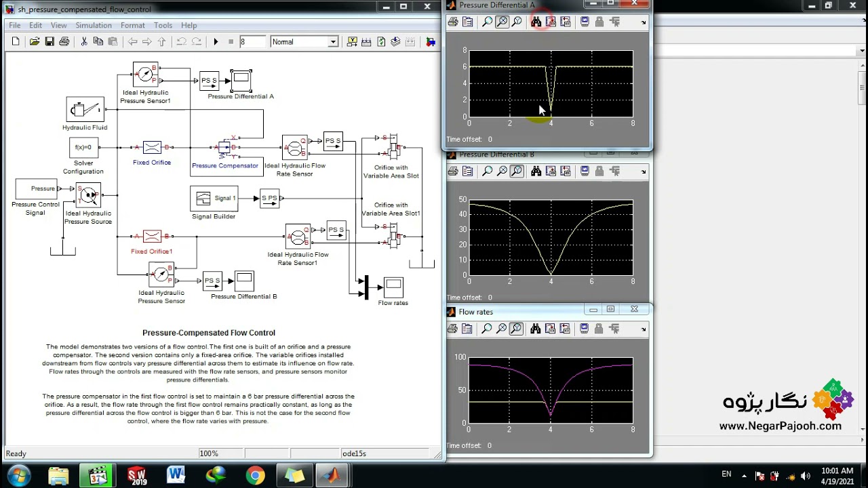Activate Zoom tool in Flow rates scope
The height and width of the screenshot is (488, 868).
pyautogui.click(x=487, y=329)
